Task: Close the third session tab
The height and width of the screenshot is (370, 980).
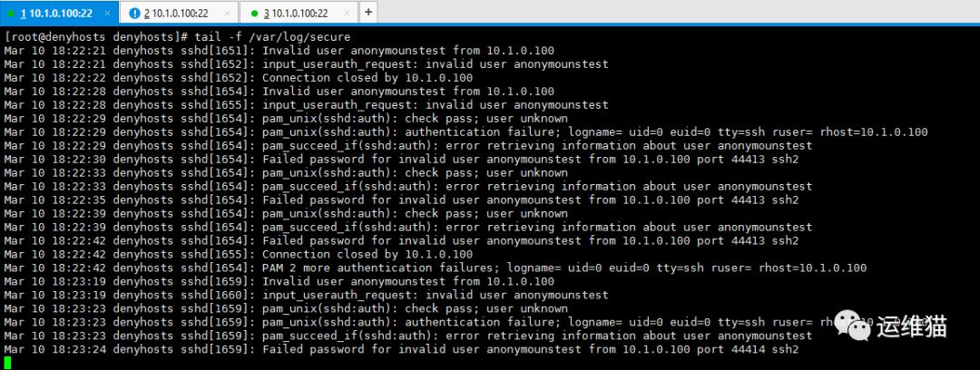Action: pyautogui.click(x=348, y=13)
